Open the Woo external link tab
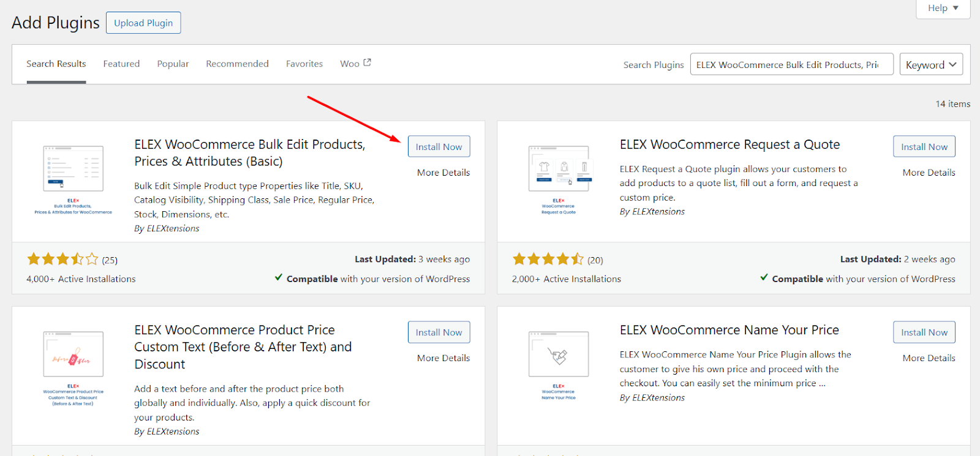The width and height of the screenshot is (980, 456). coord(355,64)
